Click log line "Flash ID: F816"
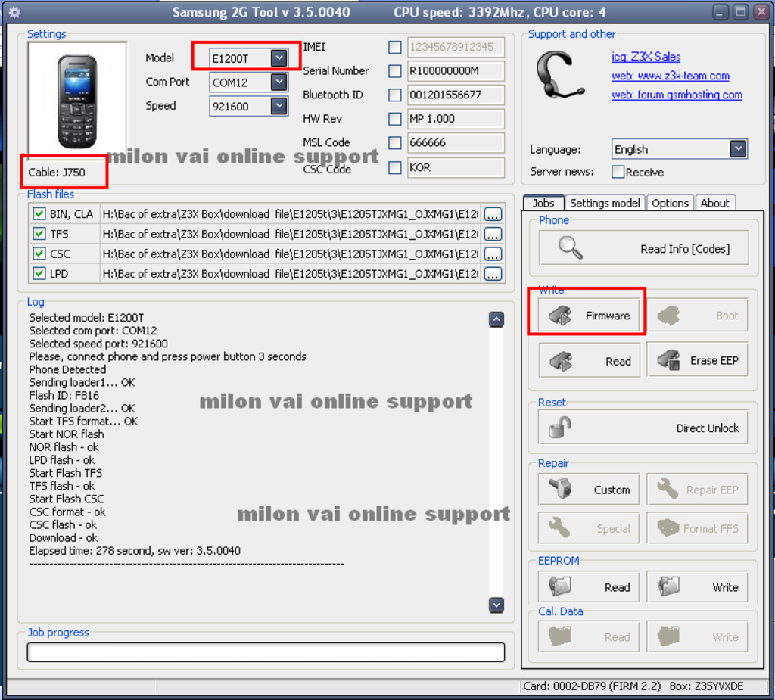The width and height of the screenshot is (775, 700). pyautogui.click(x=64, y=395)
